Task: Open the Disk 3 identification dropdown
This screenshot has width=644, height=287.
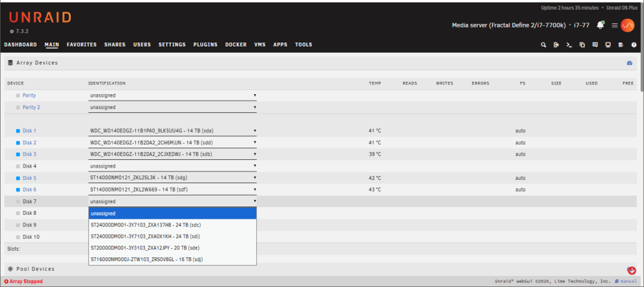Action: coord(173,154)
